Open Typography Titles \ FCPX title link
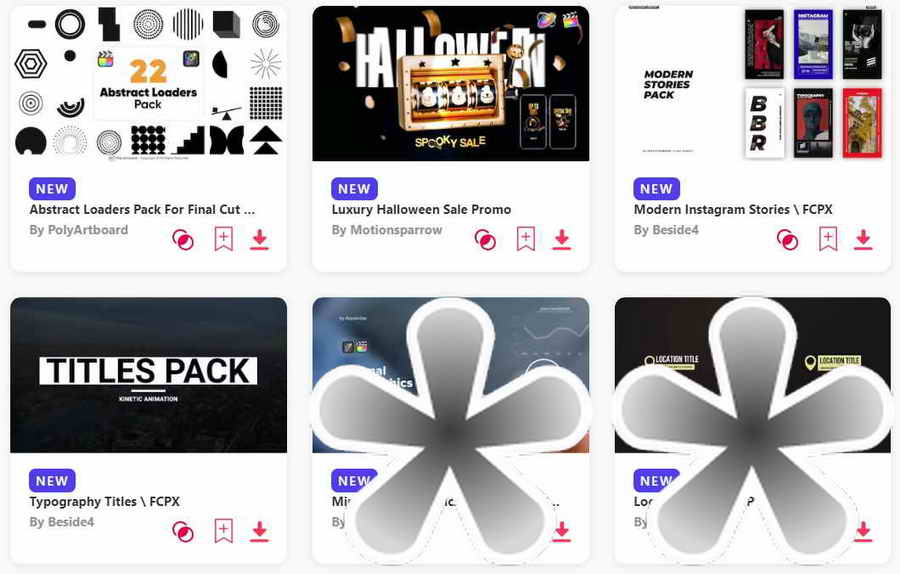Viewport: 900px width, 574px height. pyautogui.click(x=104, y=502)
